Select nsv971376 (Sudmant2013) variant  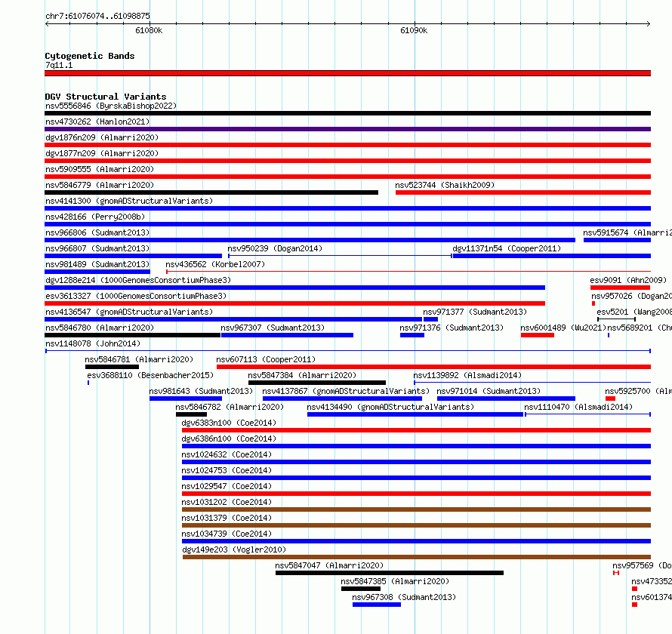(452, 328)
